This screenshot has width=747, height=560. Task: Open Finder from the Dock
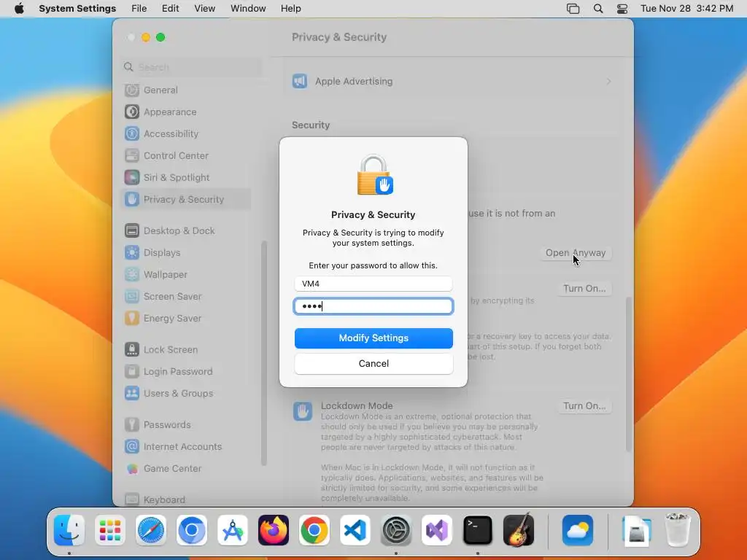[x=69, y=530]
